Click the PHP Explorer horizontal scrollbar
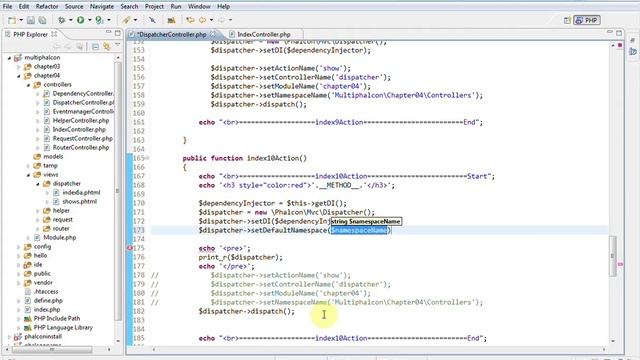This screenshot has width=640, height=360. (x=51, y=349)
